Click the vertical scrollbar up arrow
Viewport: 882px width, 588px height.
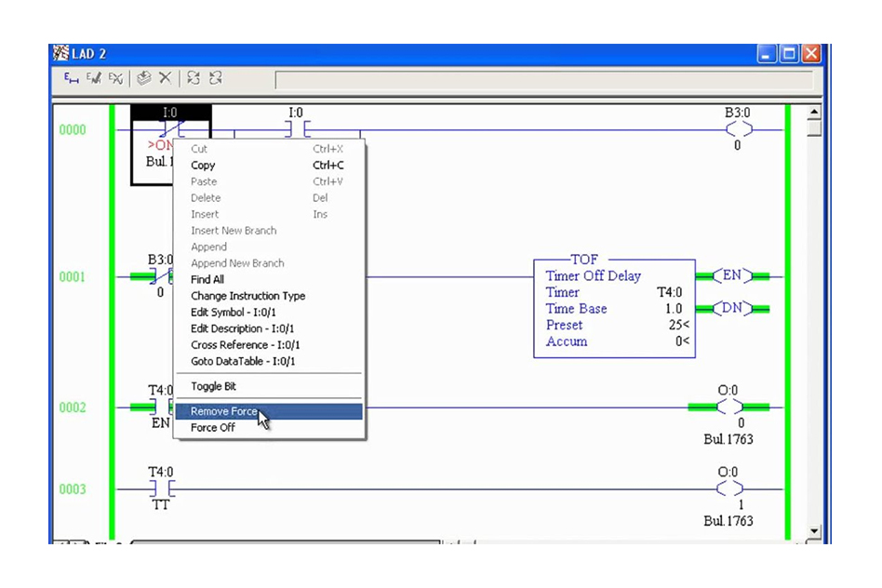(x=814, y=113)
